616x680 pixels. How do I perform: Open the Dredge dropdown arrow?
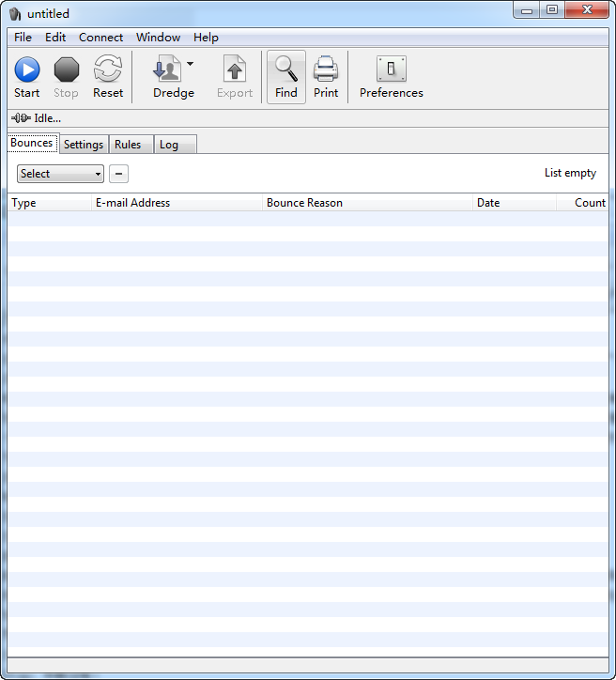pos(190,64)
